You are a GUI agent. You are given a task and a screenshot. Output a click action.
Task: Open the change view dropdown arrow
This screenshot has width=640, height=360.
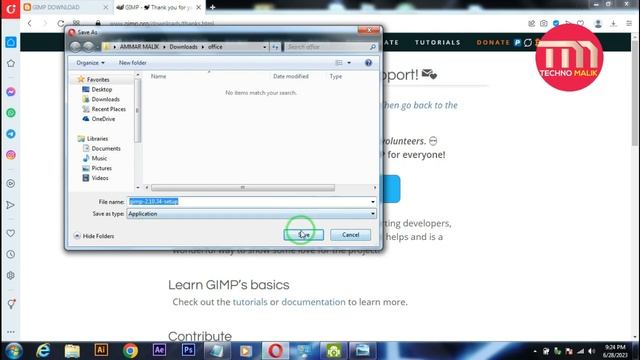tap(349, 62)
